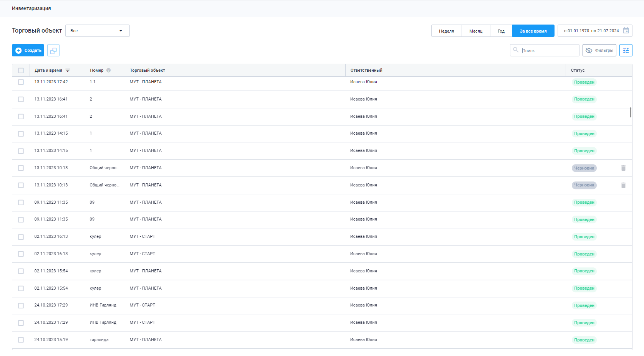
Task: Select the Месяц period tab
Action: 475,31
